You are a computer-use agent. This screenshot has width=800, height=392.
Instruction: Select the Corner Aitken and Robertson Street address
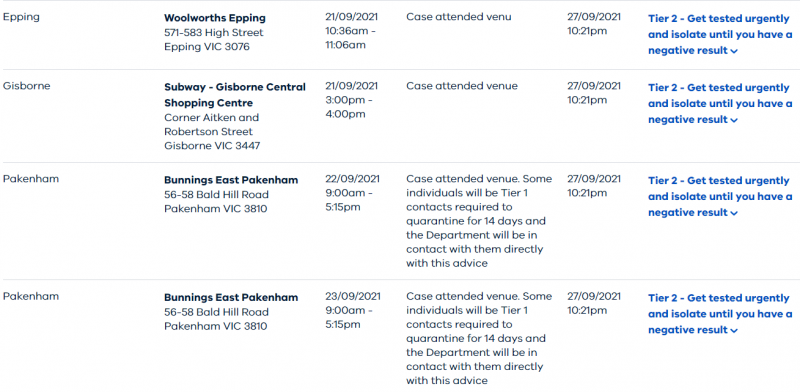point(212,125)
